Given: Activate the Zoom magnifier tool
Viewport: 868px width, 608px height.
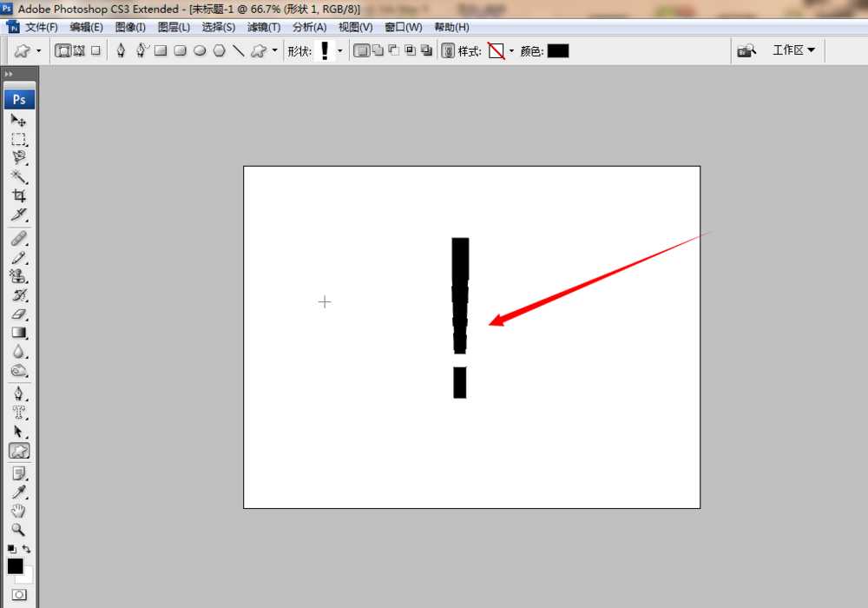Looking at the screenshot, I should coord(18,530).
